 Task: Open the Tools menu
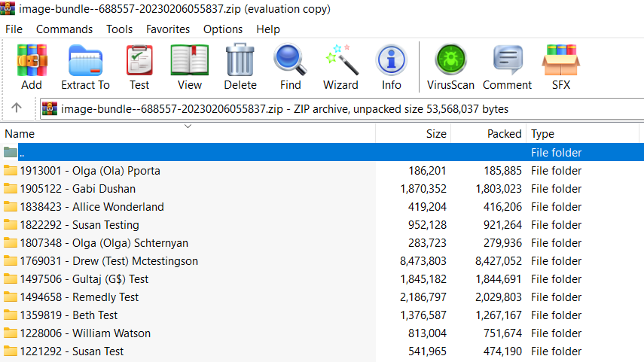click(120, 29)
